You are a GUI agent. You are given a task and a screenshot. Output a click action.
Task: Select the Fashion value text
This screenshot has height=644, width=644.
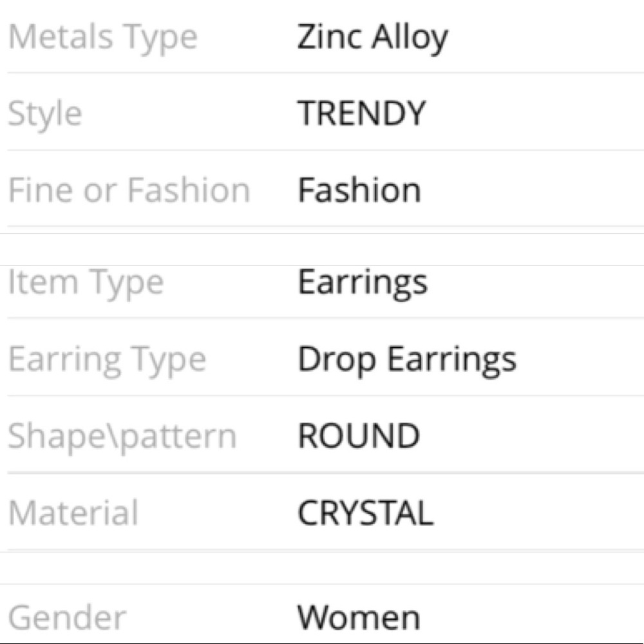pos(359,190)
